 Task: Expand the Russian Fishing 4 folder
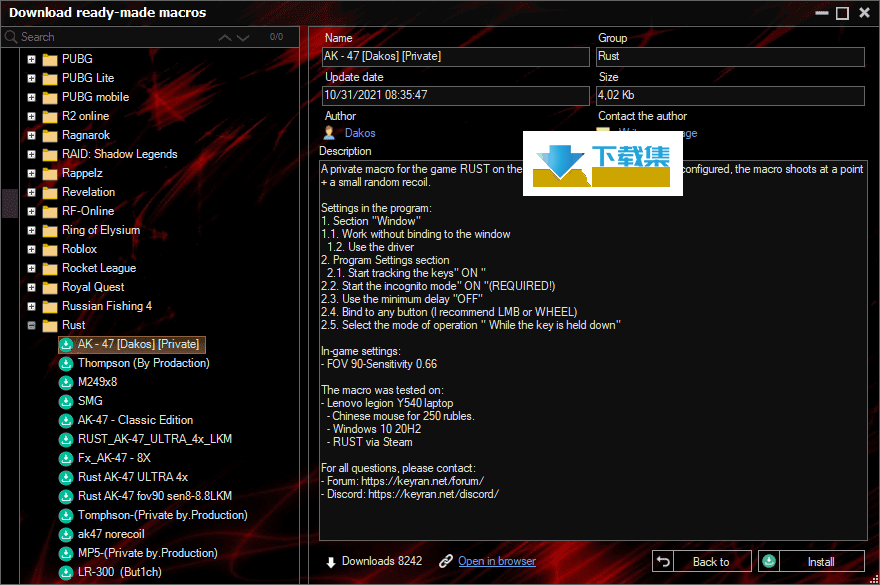tap(31, 307)
